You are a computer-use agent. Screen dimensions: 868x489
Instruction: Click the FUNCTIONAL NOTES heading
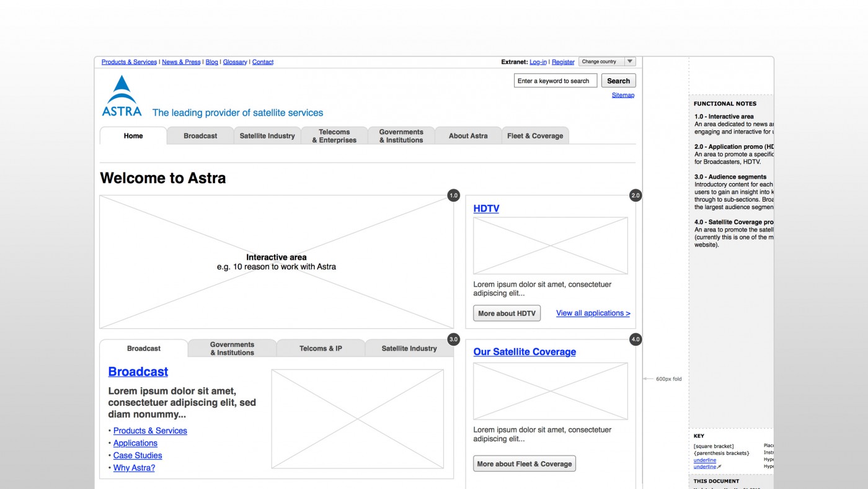tap(725, 104)
